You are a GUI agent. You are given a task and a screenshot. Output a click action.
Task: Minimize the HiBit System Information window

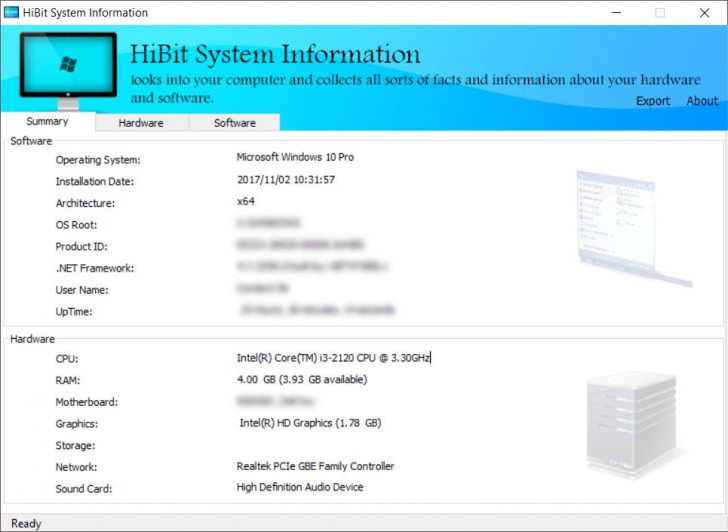tap(617, 13)
